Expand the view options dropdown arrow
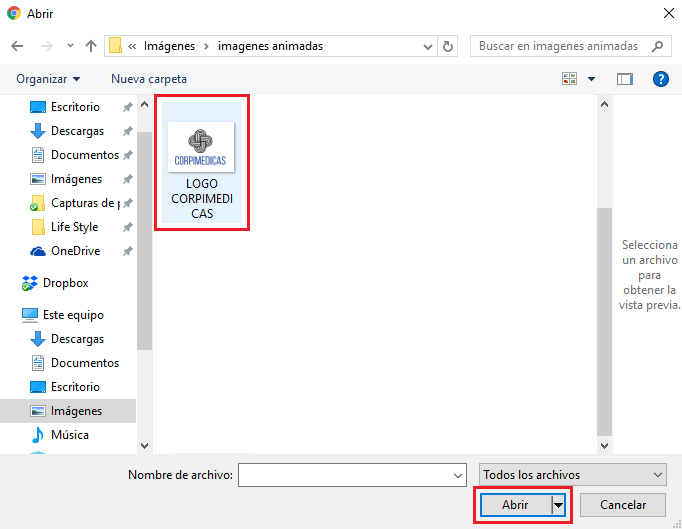 [591, 78]
